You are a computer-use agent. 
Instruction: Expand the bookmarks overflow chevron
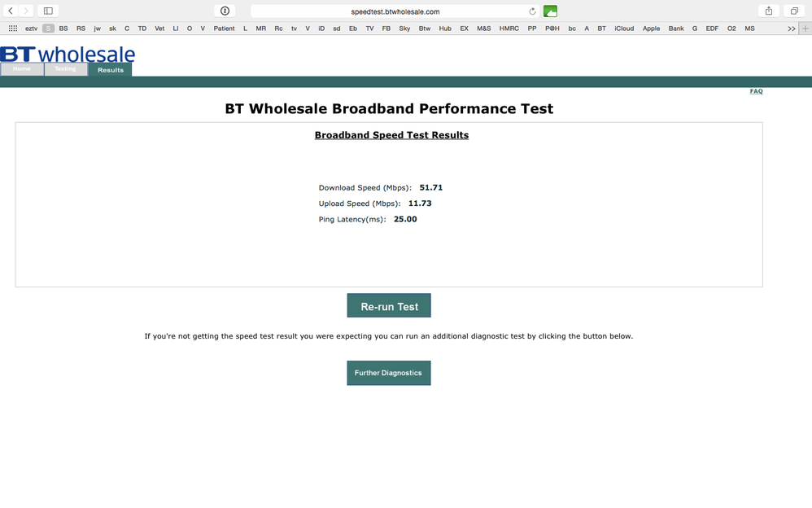(x=792, y=28)
